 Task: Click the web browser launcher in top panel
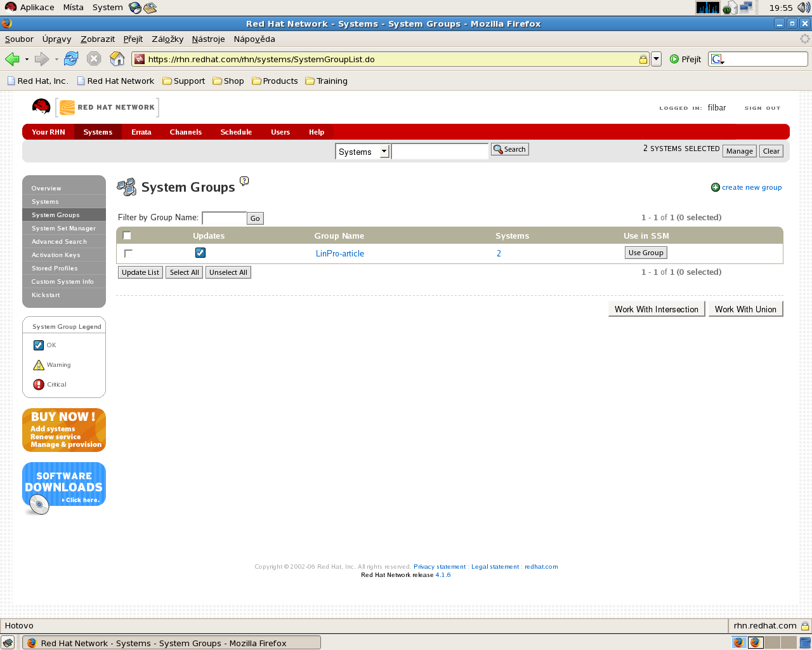coord(135,8)
